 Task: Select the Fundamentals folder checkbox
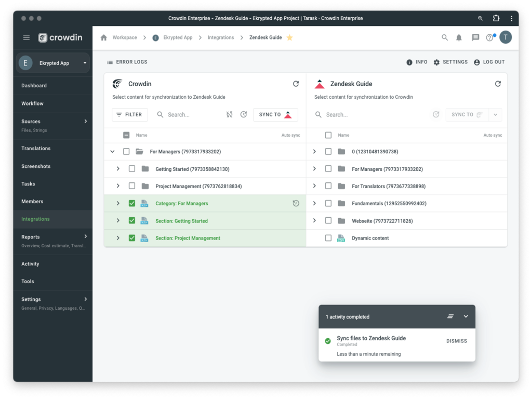(328, 204)
